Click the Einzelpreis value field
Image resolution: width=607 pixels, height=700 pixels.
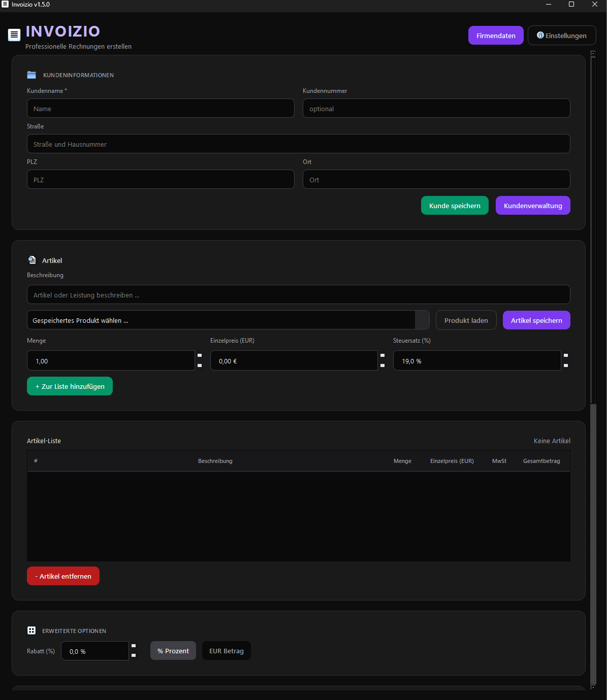[294, 360]
